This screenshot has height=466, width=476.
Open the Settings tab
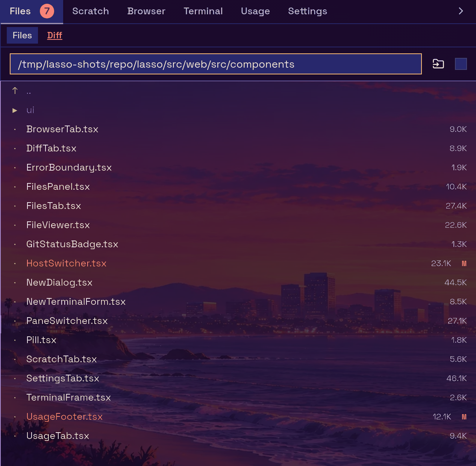click(x=308, y=11)
